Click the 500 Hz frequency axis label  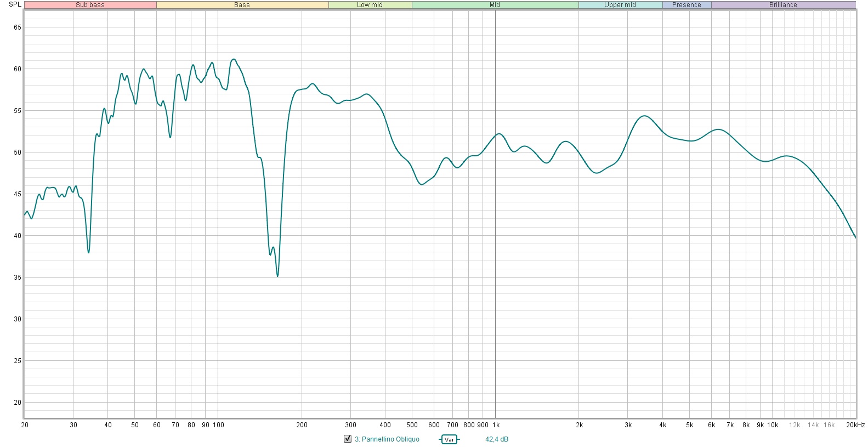pos(412,425)
